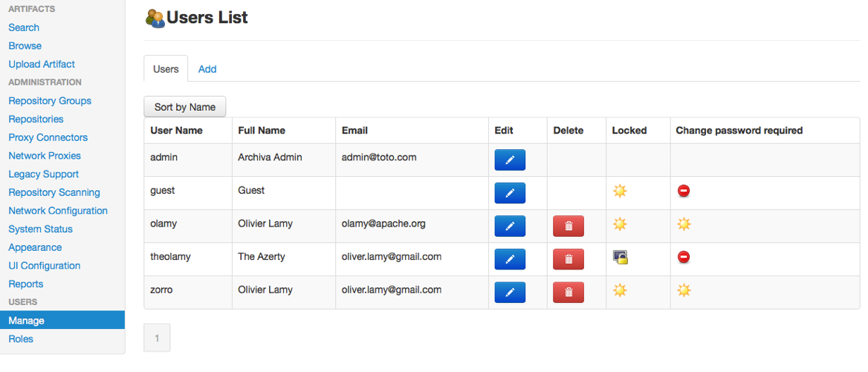868x372 pixels.
Task: Toggle zorro's change password required icon
Action: click(684, 290)
